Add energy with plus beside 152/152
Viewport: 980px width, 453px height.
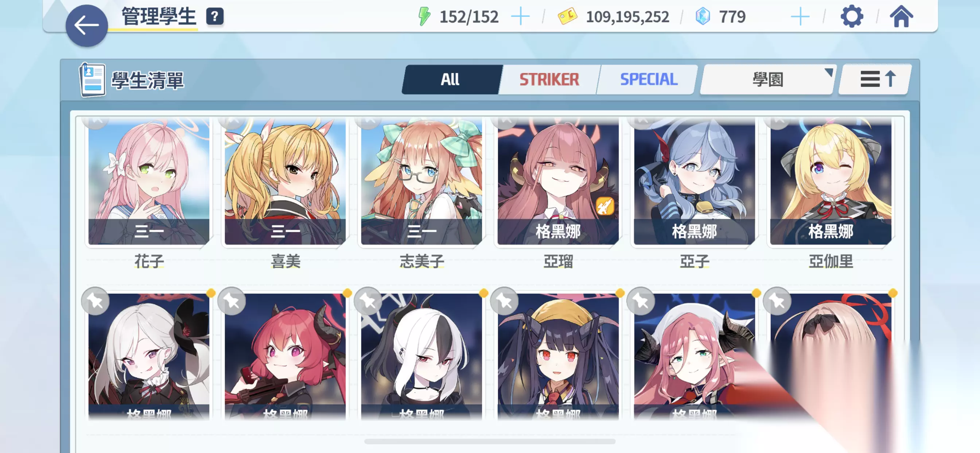click(520, 17)
